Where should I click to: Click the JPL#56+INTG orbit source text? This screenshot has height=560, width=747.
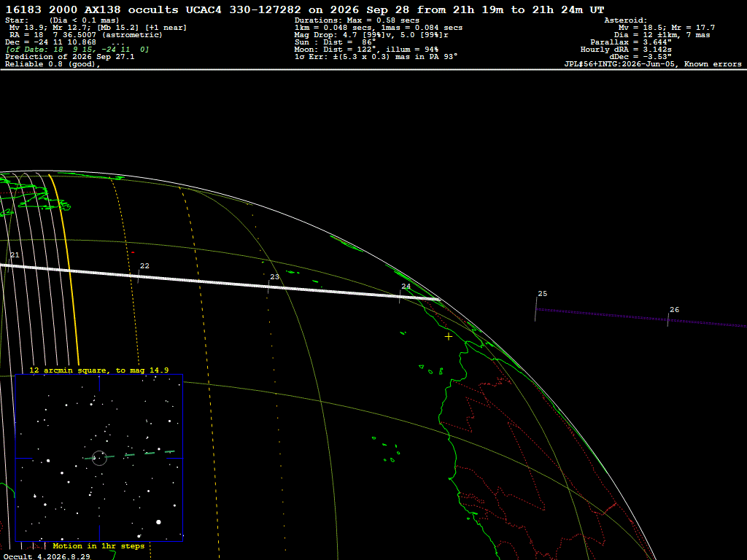click(x=620, y=64)
